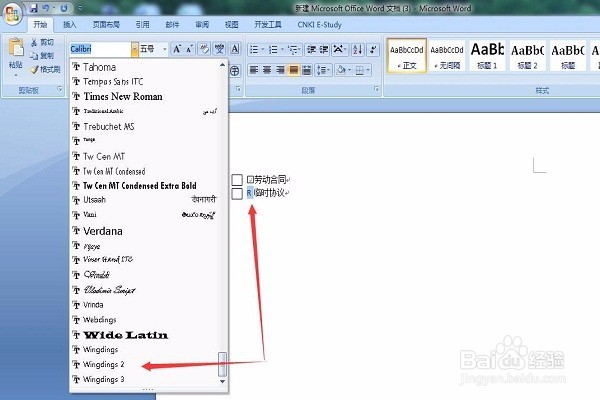Click the Paste clipboard icon
Viewport: 600px width, 400px height.
16,47
